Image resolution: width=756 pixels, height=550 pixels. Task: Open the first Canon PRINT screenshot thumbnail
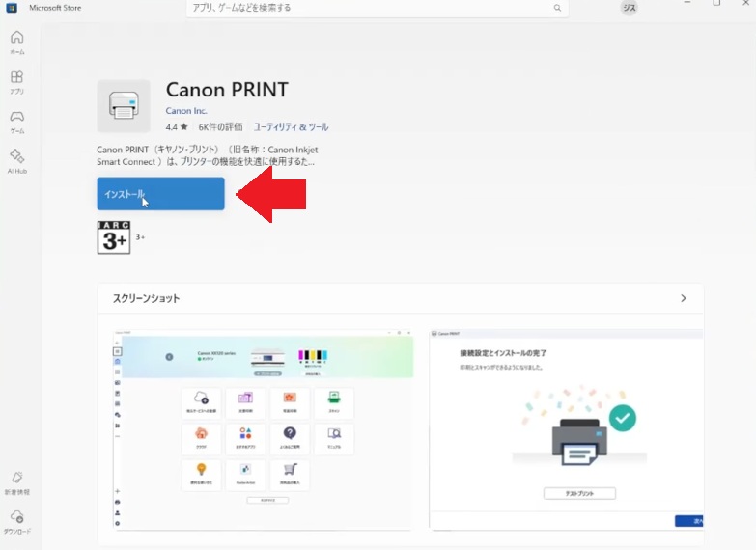(264, 429)
